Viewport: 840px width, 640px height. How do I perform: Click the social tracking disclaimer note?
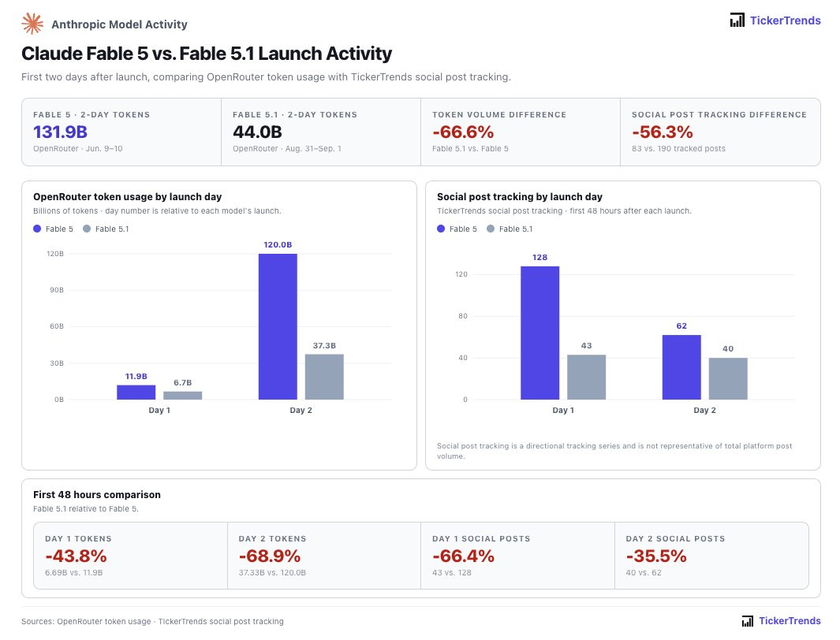tap(614, 451)
